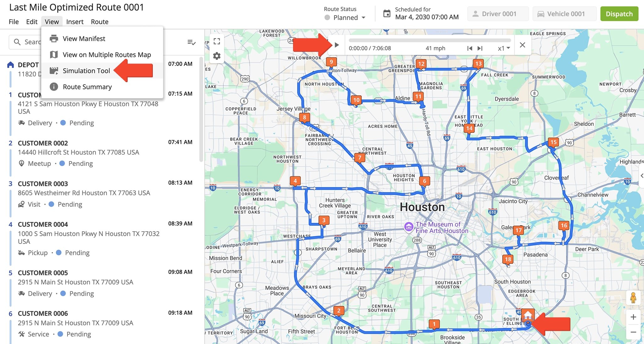Image resolution: width=644 pixels, height=344 pixels.
Task: Click the Simulation Tool menu item
Action: [x=86, y=70]
